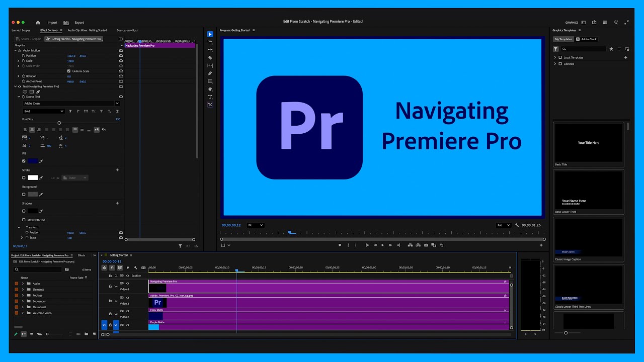Open the Bold font style dropdown
This screenshot has height=362, width=644.
click(x=43, y=111)
